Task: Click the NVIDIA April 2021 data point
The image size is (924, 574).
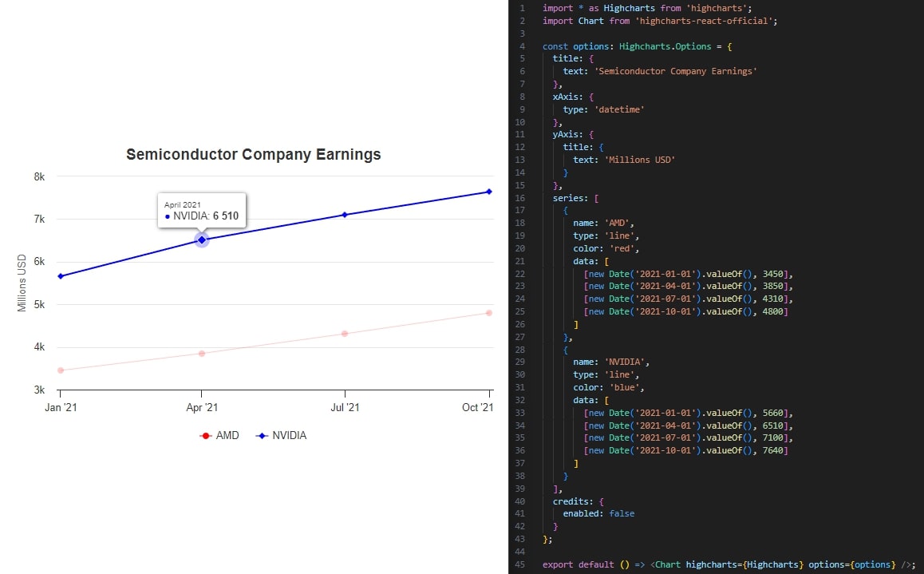Action: (x=202, y=239)
